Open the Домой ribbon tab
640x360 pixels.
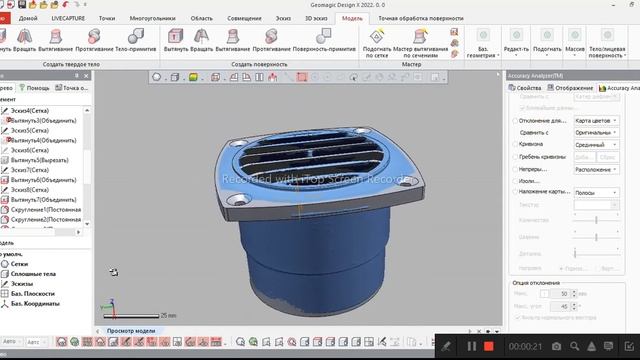[x=28, y=18]
